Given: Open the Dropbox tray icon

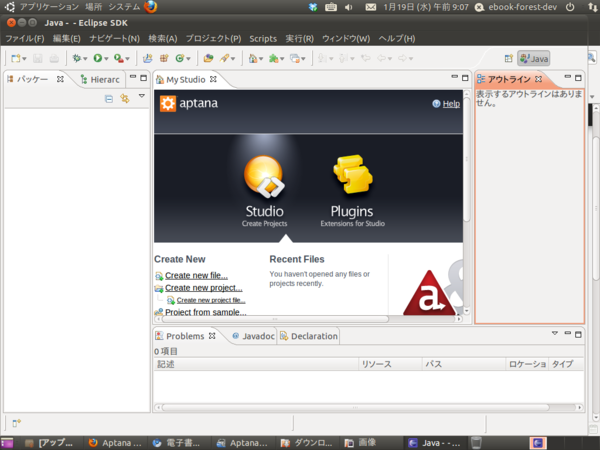Looking at the screenshot, I should click(x=313, y=7).
